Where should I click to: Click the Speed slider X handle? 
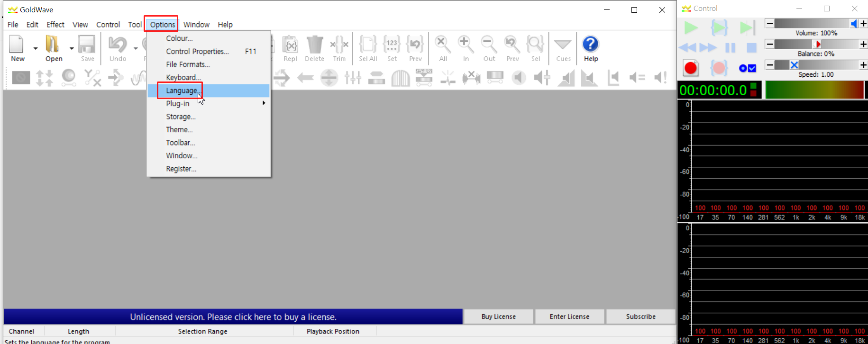click(x=794, y=65)
